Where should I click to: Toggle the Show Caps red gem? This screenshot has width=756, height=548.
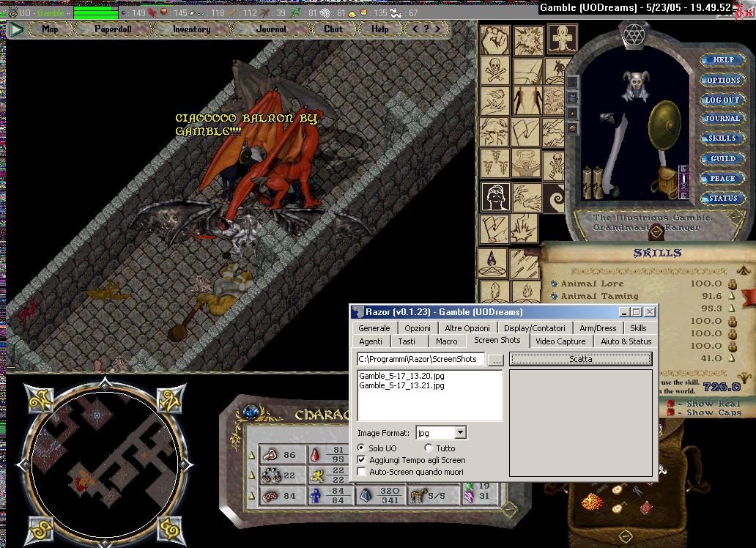(x=670, y=413)
